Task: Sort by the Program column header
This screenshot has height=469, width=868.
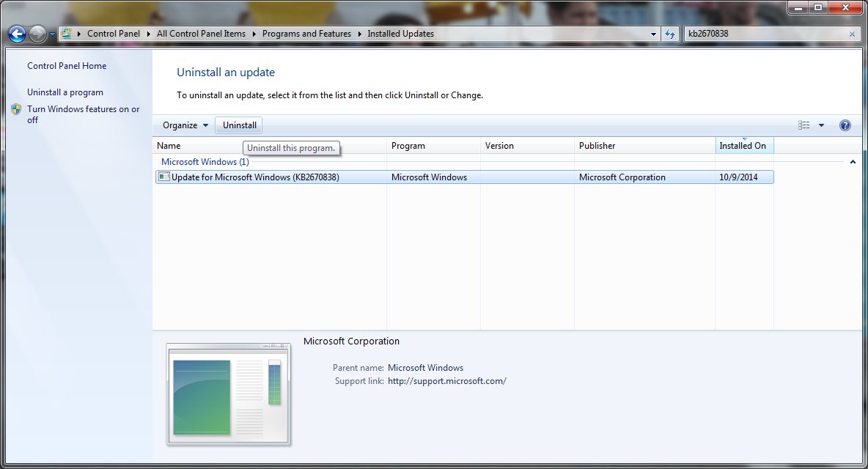Action: 433,146
